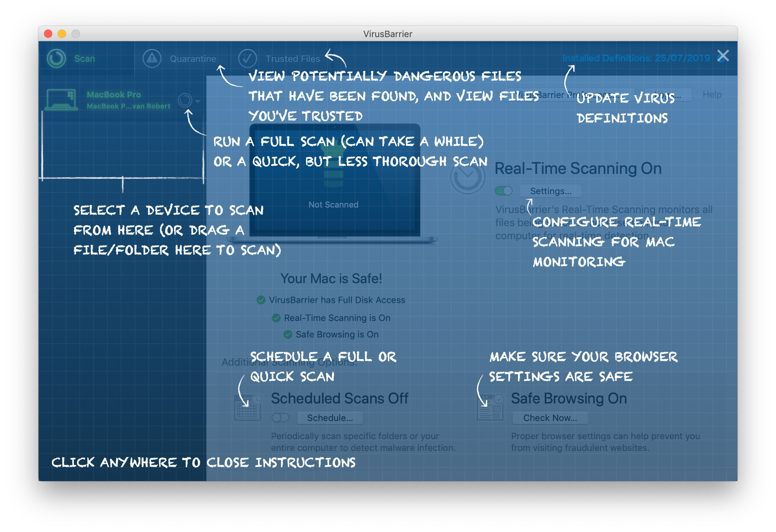776x532 pixels.
Task: Click the 'Scheduled Scans Off' heading
Action: pos(340,399)
